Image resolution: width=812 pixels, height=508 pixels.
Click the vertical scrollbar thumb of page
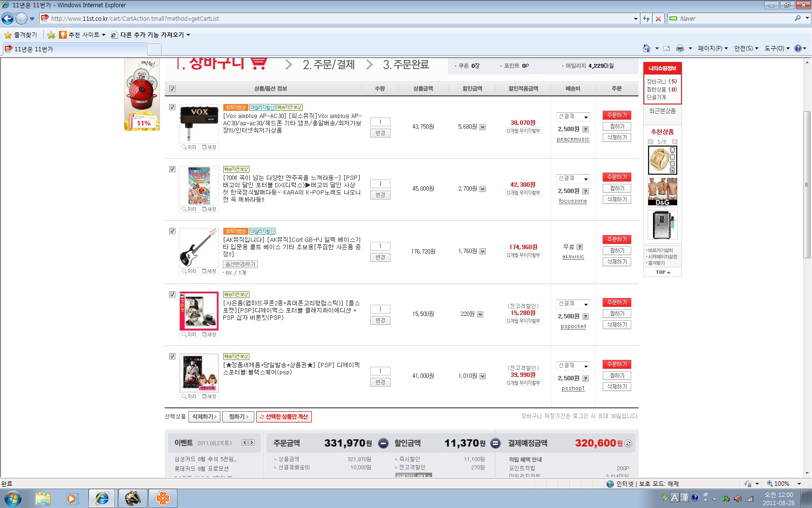pyautogui.click(x=807, y=185)
